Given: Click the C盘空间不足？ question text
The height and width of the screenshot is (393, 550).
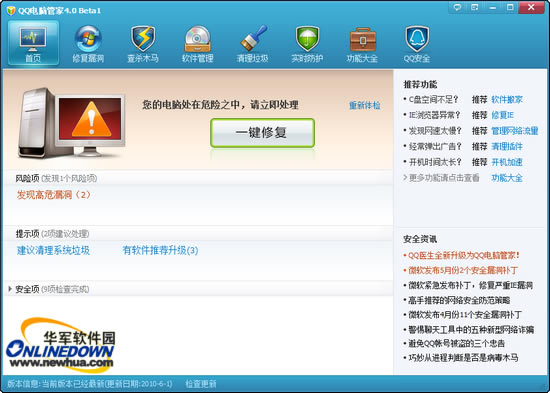Looking at the screenshot, I should tap(433, 99).
